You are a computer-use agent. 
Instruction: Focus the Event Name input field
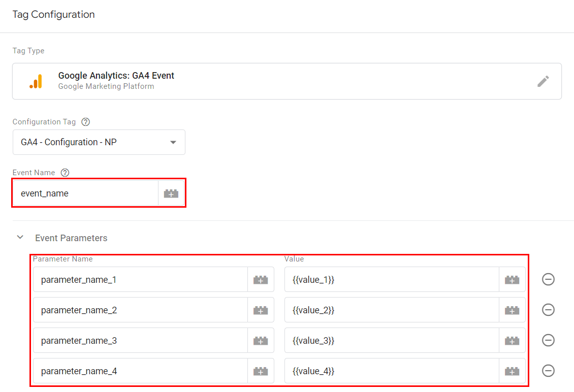click(86, 193)
